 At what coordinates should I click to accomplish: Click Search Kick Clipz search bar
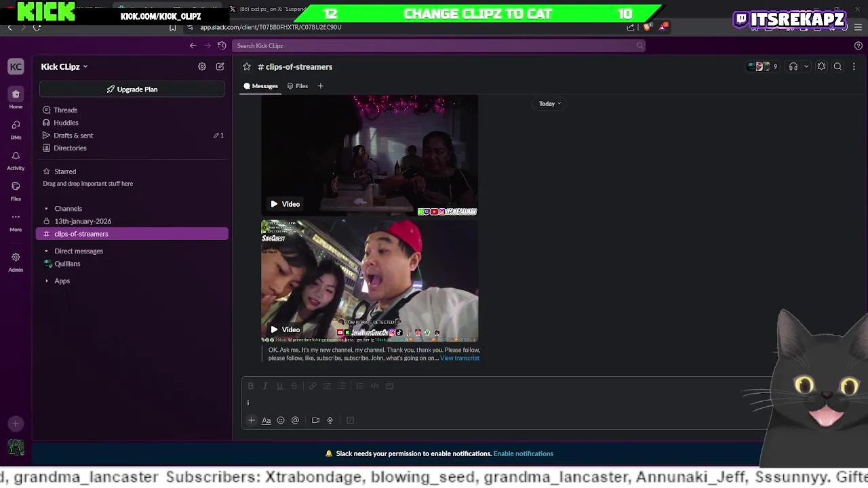tap(438, 45)
